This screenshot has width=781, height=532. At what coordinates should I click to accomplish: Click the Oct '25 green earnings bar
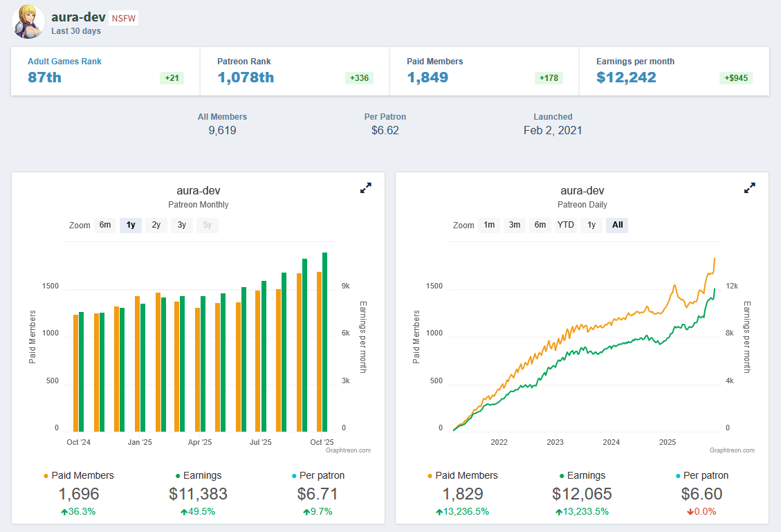[324, 342]
